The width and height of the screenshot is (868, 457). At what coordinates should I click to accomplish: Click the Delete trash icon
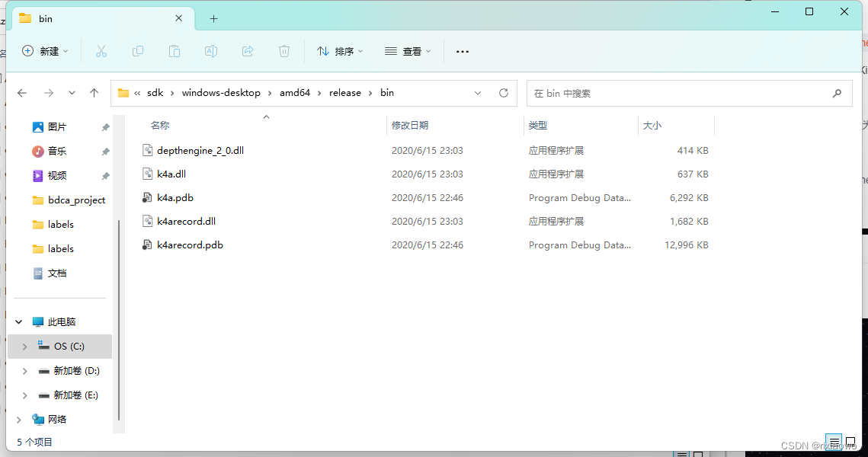point(283,51)
